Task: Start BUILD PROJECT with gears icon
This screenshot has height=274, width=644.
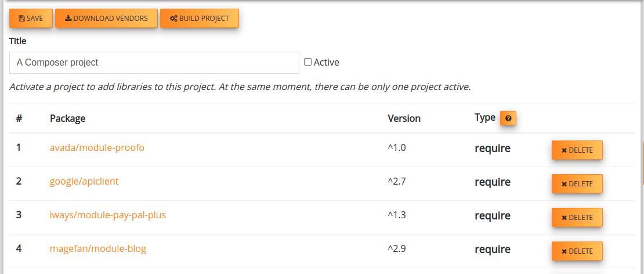Action: coord(199,19)
